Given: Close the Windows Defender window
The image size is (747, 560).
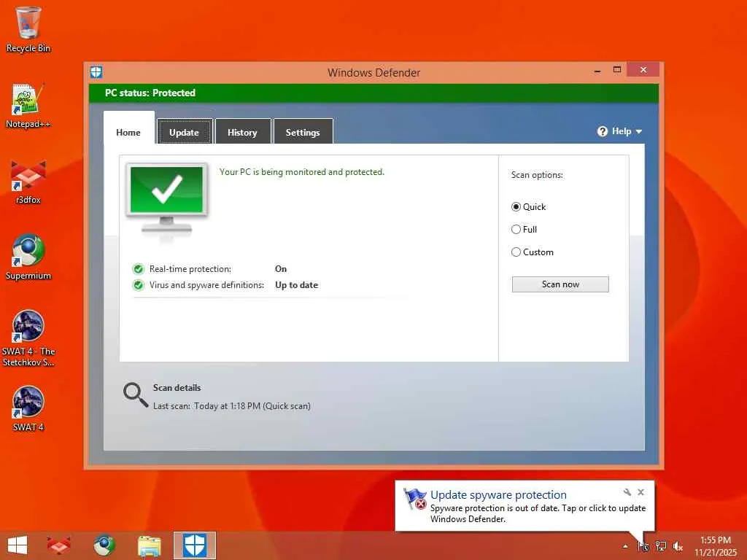Looking at the screenshot, I should point(643,70).
